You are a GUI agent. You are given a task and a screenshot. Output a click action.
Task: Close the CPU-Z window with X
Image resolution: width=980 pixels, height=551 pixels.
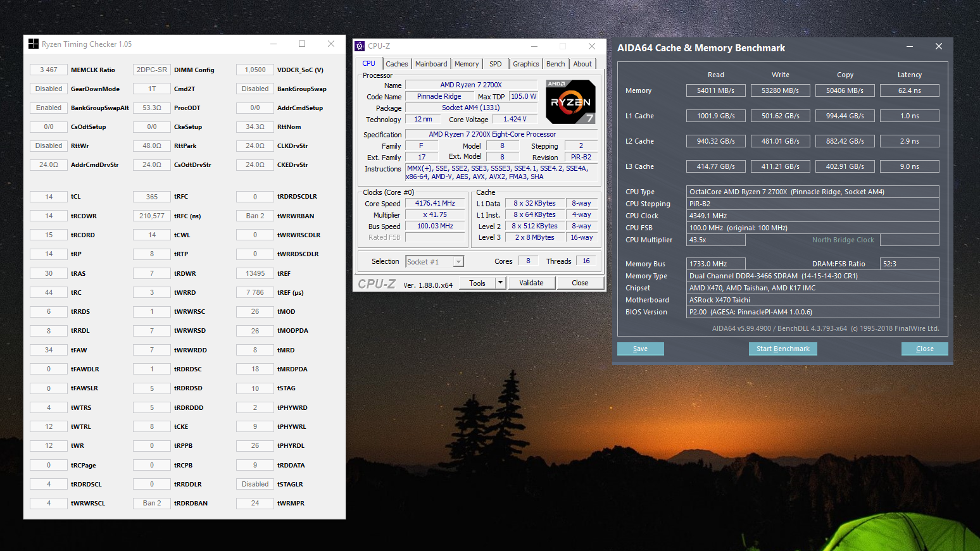click(591, 46)
